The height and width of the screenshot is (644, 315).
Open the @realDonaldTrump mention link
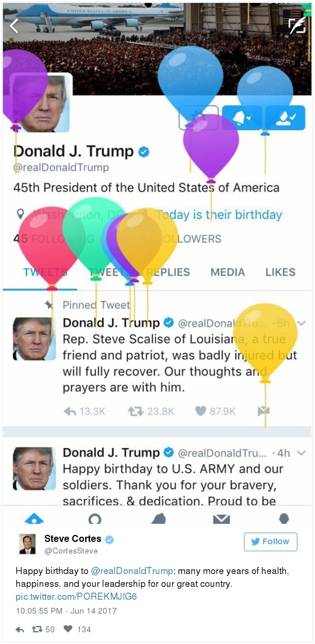[131, 571]
